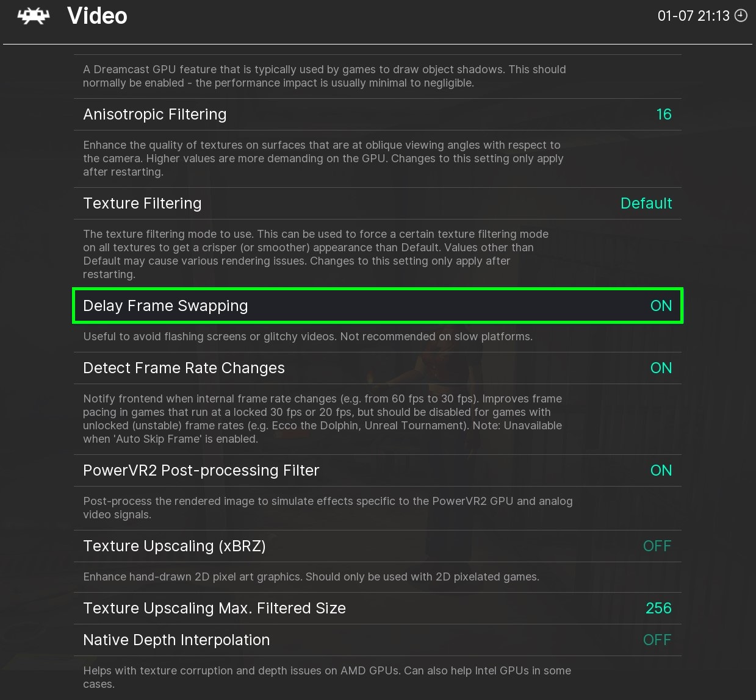Change Texture Upscaling Max. Filtered Size 256

658,609
